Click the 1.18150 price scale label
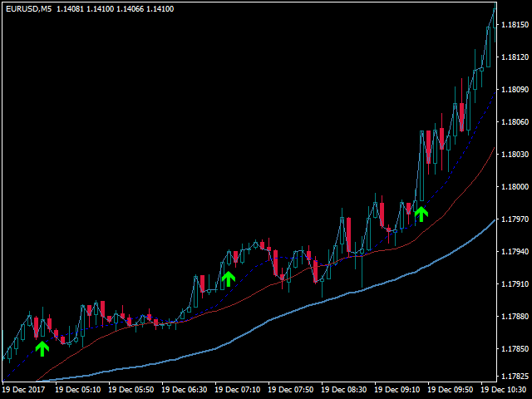The width and height of the screenshot is (532, 399). tap(515, 25)
